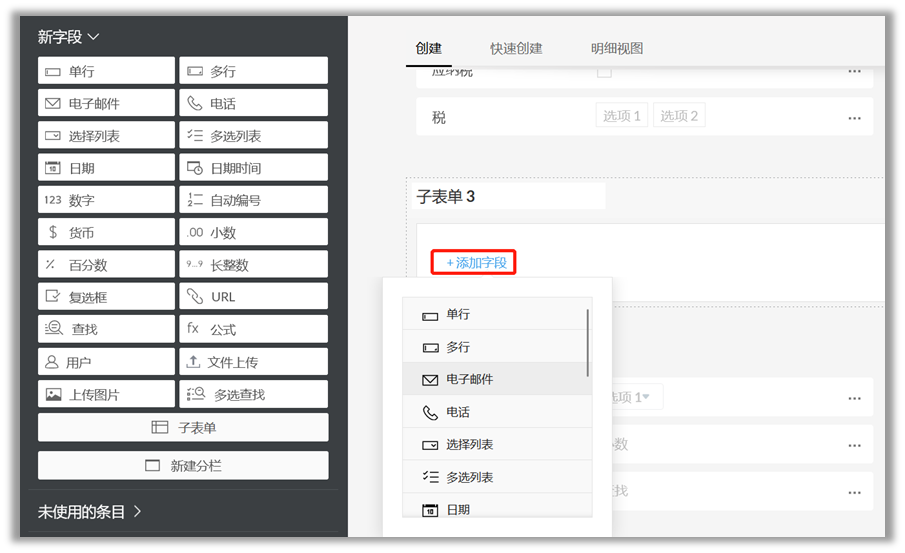Viewport: 905px width, 553px height.
Task: Click the 公式 formula field icon
Action: pyautogui.click(x=194, y=329)
